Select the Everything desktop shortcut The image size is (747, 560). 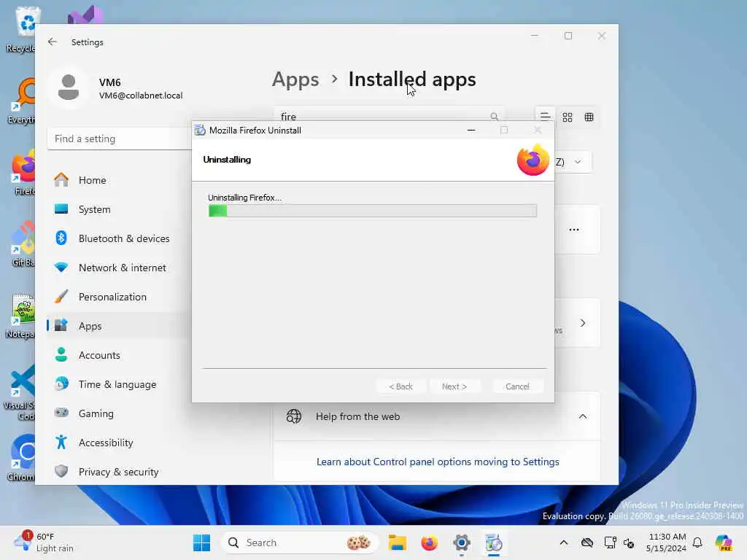tap(22, 101)
